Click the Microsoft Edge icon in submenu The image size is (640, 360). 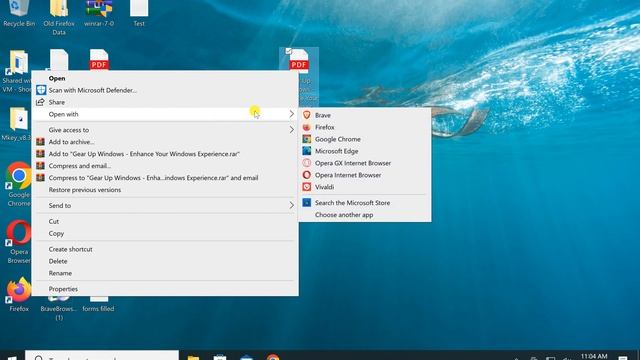(307, 151)
